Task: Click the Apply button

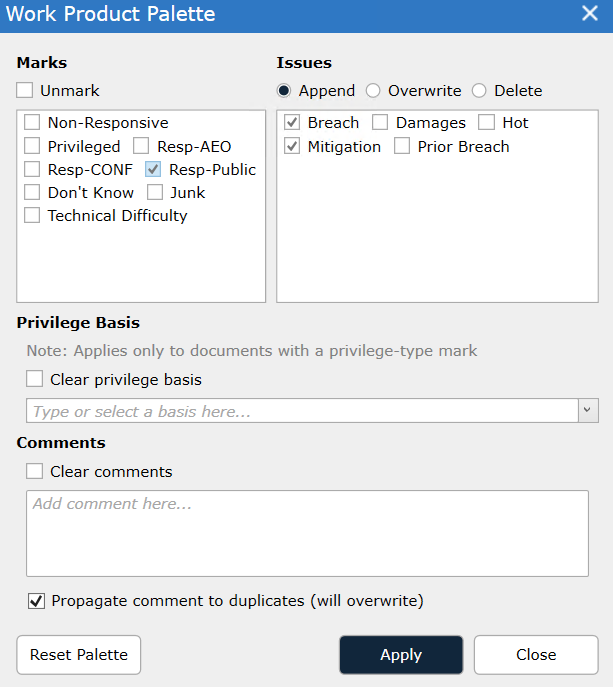Action: point(401,655)
